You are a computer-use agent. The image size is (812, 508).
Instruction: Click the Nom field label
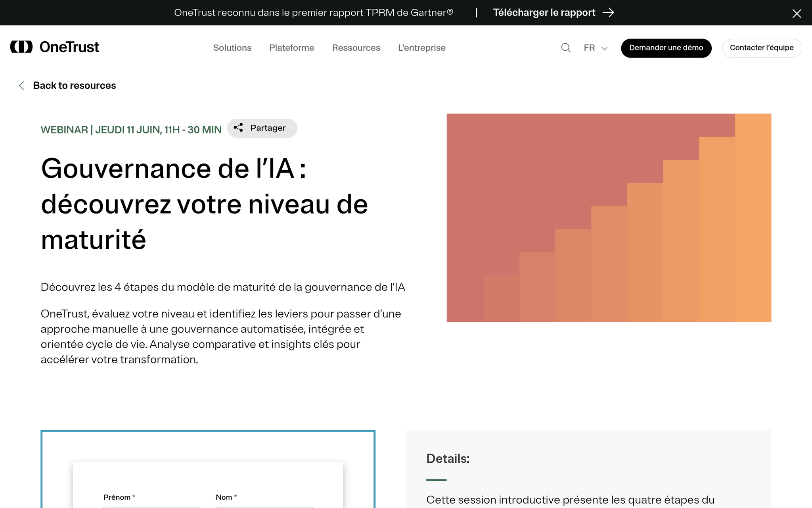(226, 497)
